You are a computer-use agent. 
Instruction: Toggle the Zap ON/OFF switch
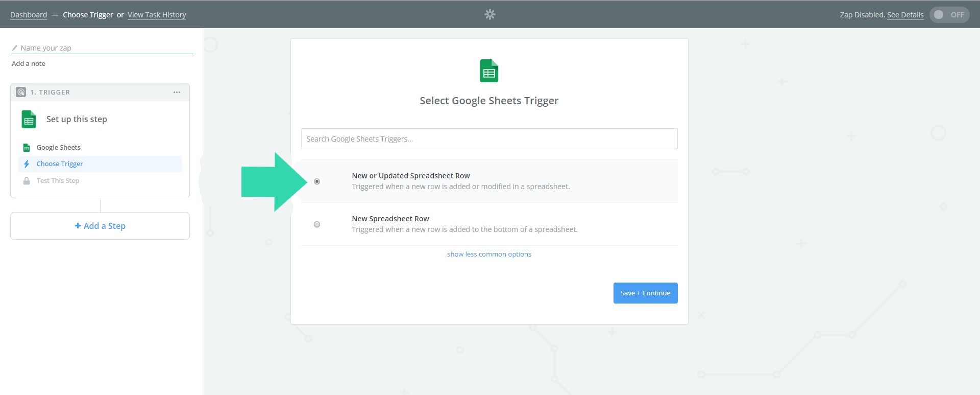[949, 15]
